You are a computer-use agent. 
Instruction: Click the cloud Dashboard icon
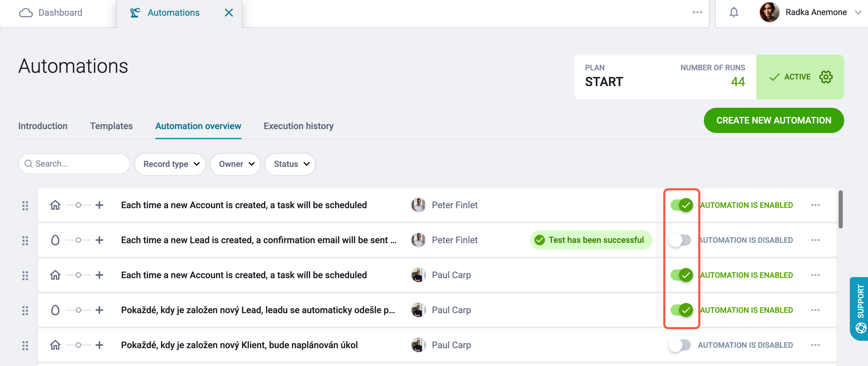26,13
